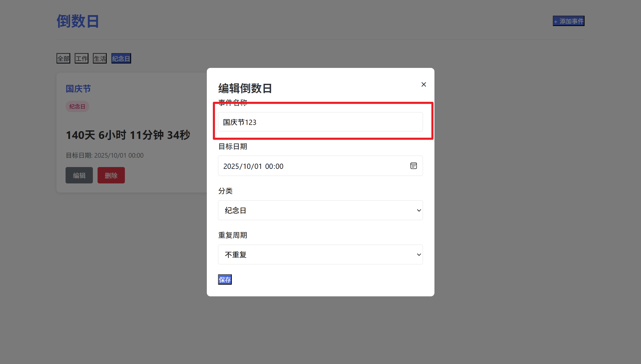Click the dropdown chevron of 不重复 select
The width and height of the screenshot is (641, 364).
point(419,254)
